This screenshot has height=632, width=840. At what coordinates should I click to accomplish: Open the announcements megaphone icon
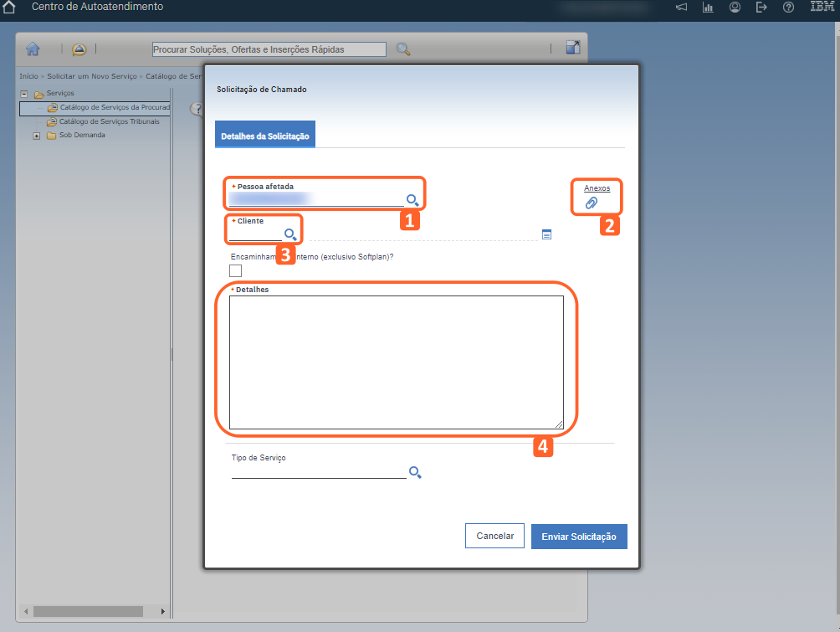681,8
